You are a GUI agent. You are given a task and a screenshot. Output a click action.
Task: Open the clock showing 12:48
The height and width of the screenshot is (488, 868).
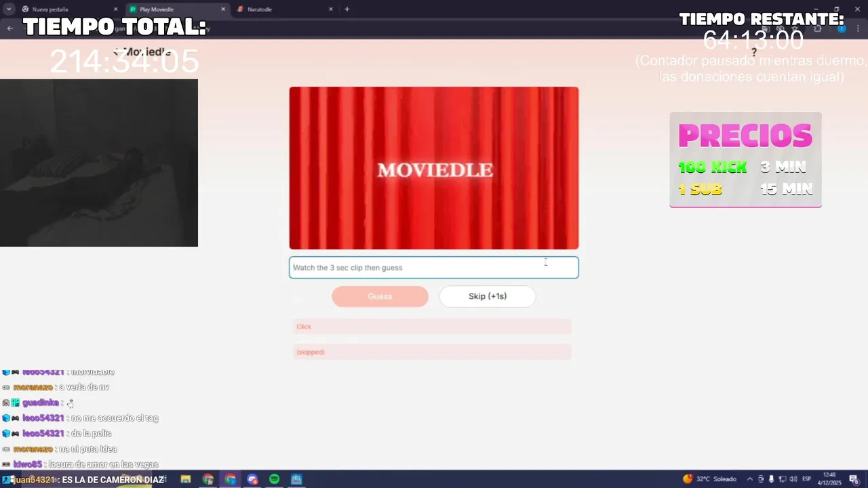point(830,479)
